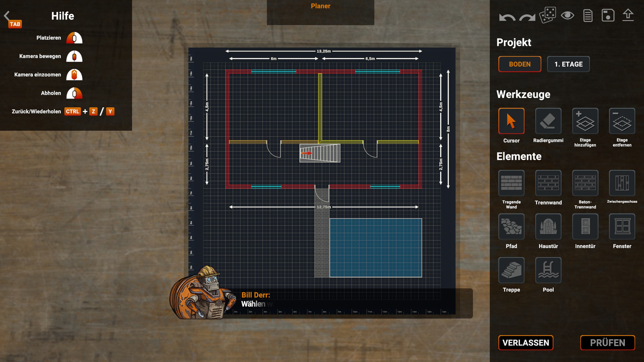Click the redo arrow icon
Image resolution: width=644 pixels, height=362 pixels.
pyautogui.click(x=527, y=17)
